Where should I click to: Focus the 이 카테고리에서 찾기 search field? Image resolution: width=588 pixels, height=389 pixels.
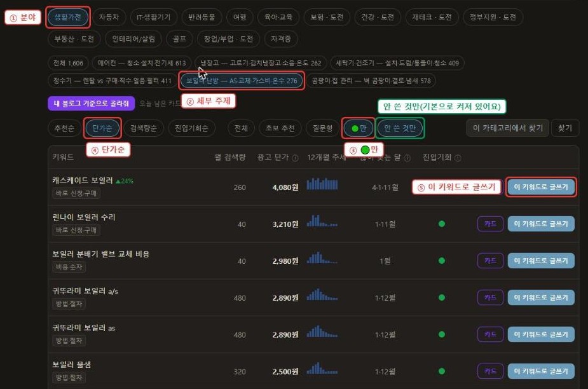pos(508,128)
